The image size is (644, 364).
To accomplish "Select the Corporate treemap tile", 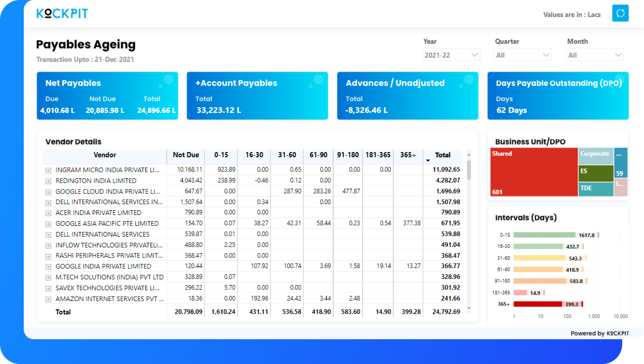I will [596, 156].
